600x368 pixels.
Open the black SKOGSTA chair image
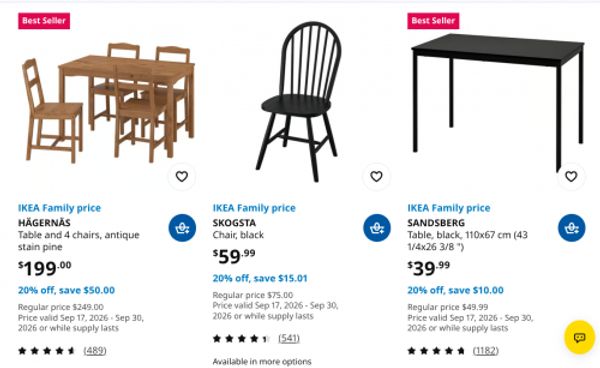pos(300,101)
